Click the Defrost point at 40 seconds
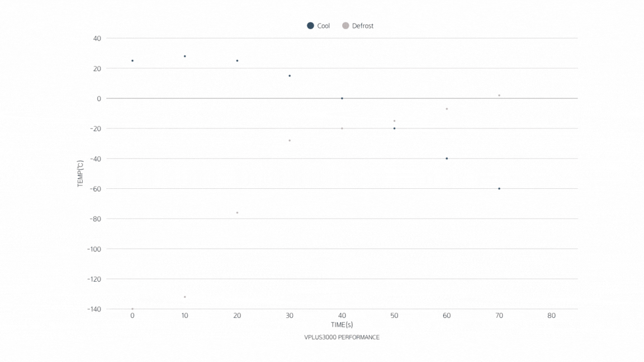644x362 pixels. tap(342, 128)
